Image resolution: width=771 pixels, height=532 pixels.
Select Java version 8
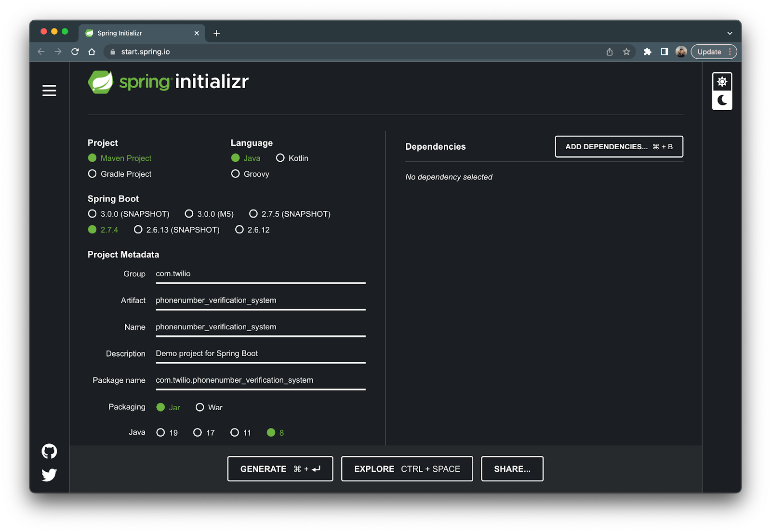pos(275,433)
